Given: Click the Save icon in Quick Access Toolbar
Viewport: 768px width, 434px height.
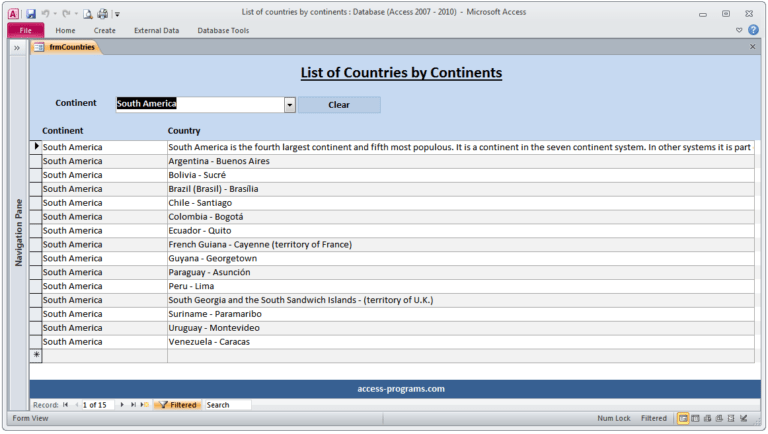Looking at the screenshot, I should tap(31, 14).
